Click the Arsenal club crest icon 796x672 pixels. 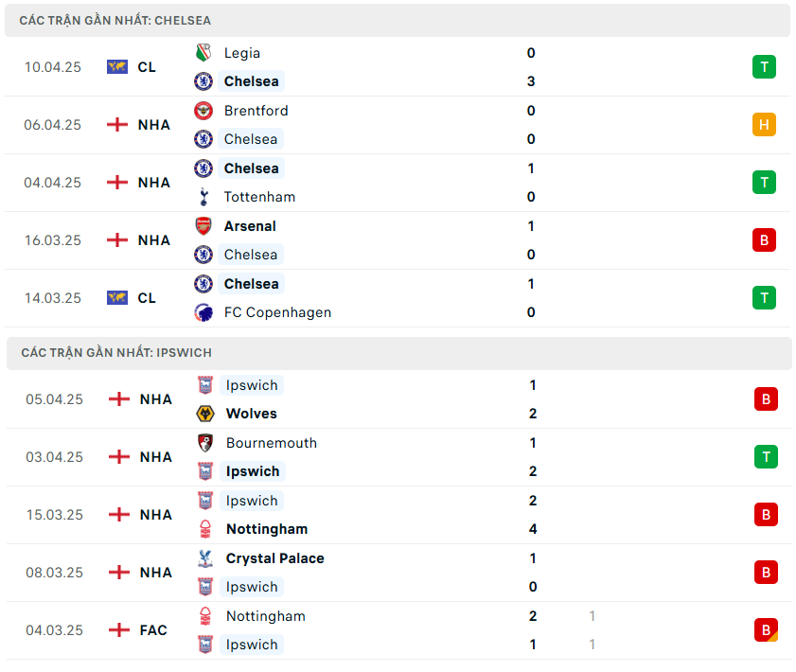click(203, 226)
